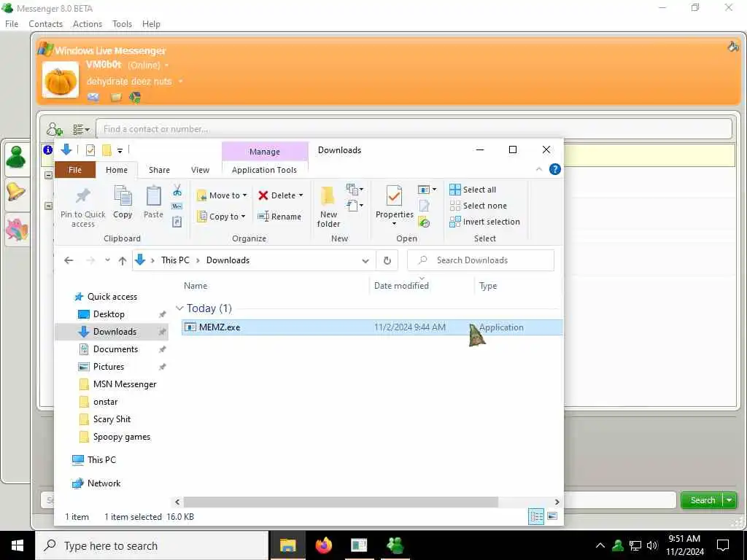Minimize the ribbon with caret

539,169
